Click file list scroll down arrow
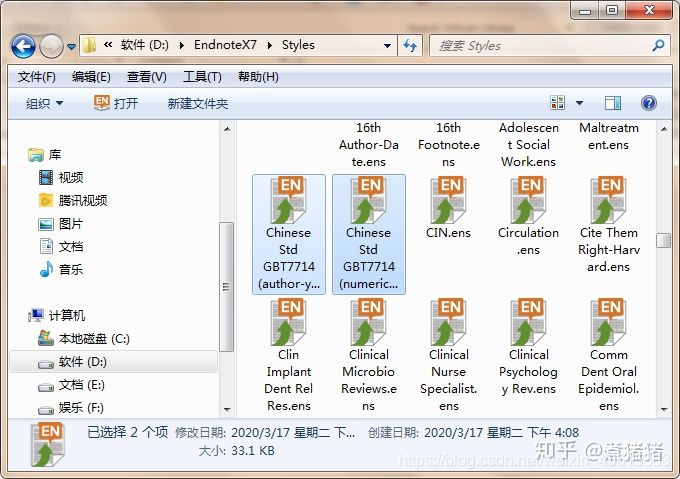The width and height of the screenshot is (680, 479). click(x=664, y=409)
